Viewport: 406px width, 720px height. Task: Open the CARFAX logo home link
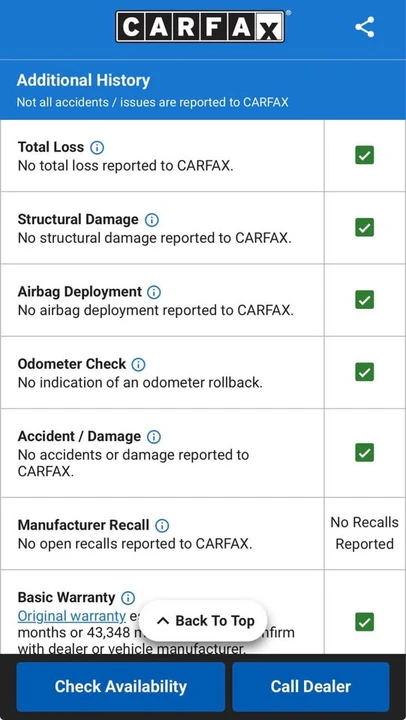point(200,27)
